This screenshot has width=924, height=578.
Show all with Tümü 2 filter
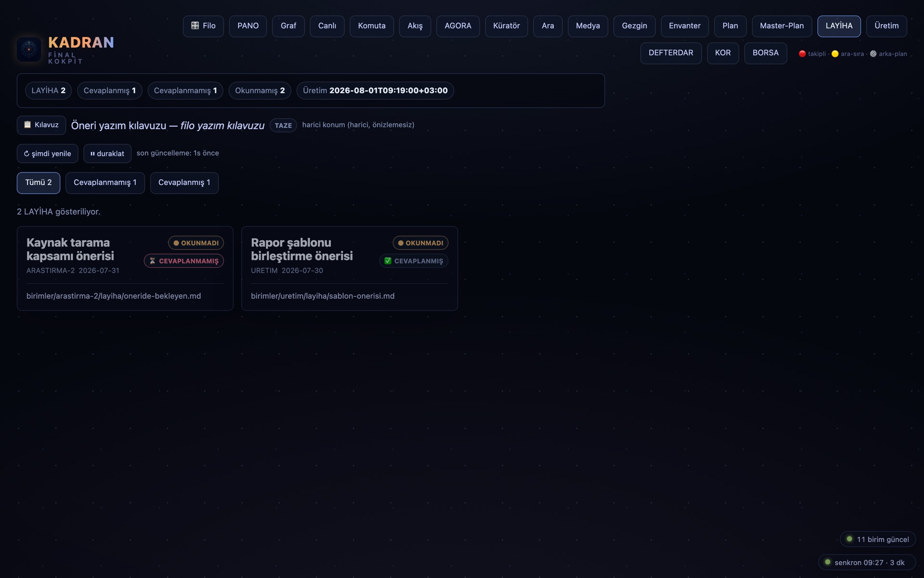point(38,183)
